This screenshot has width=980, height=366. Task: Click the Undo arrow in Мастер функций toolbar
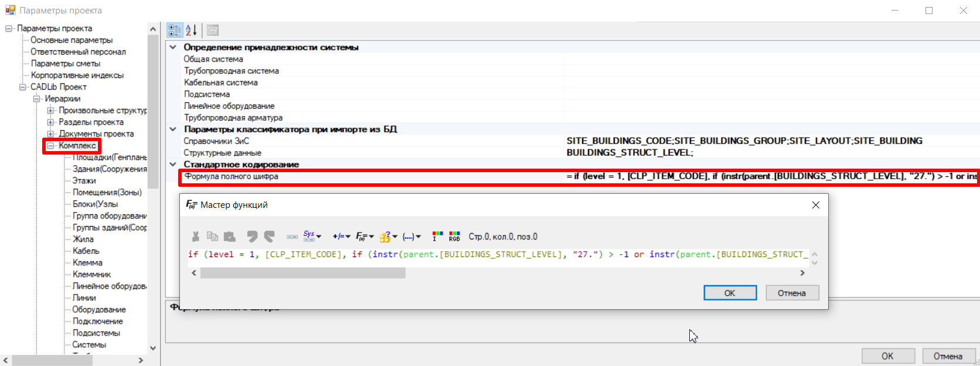click(252, 237)
